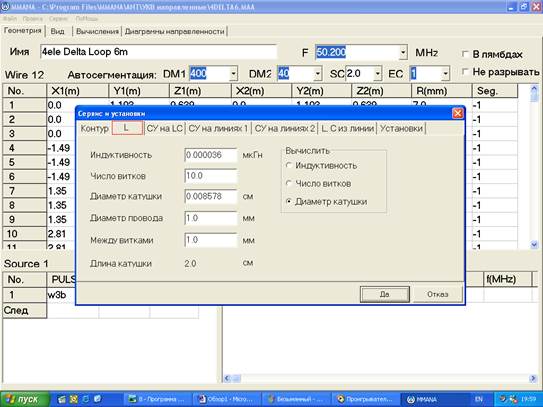
Task: Open the СУ на LC tab
Action: click(x=164, y=129)
